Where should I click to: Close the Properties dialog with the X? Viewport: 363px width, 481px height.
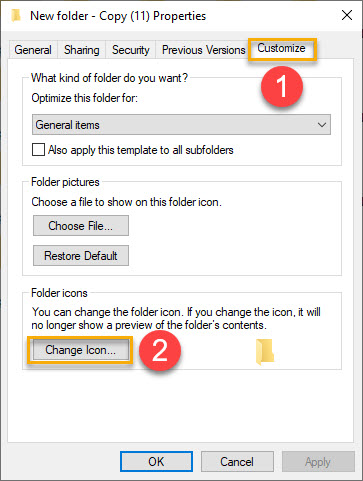coord(347,15)
